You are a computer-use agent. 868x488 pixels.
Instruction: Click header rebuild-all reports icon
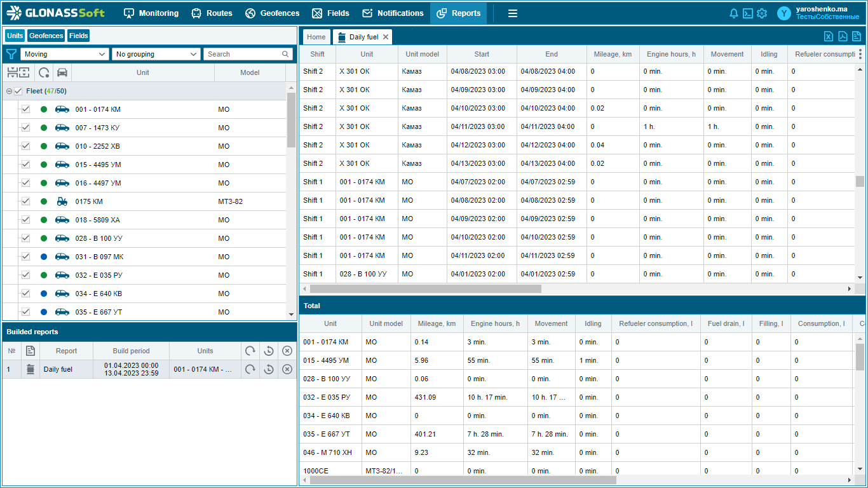[x=250, y=351]
